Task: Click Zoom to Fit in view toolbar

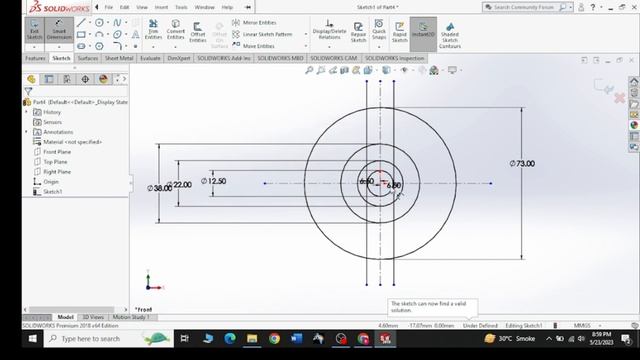Action: [x=309, y=70]
